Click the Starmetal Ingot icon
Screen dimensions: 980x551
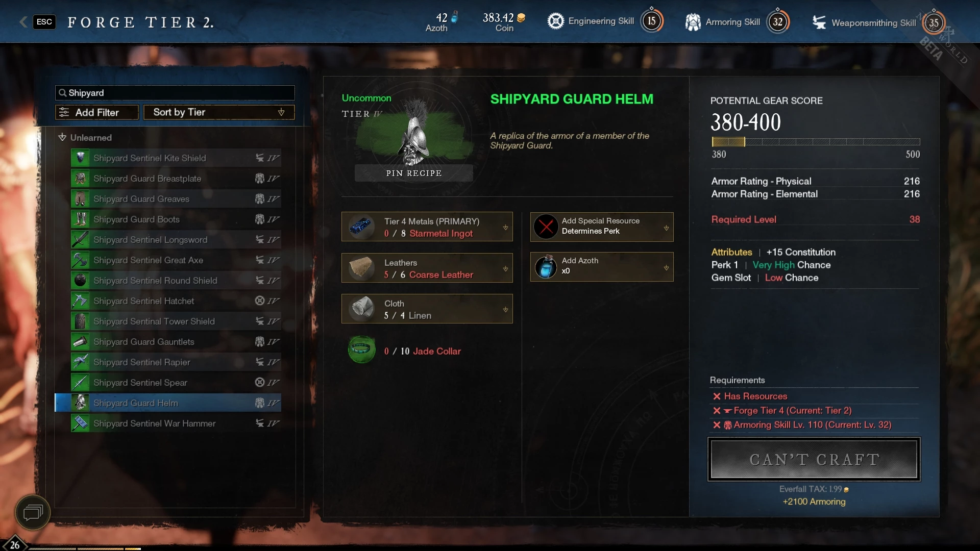[x=362, y=227]
